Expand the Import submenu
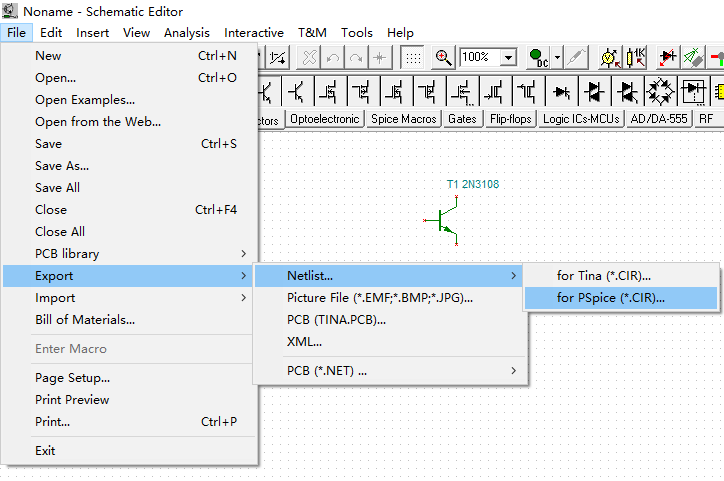This screenshot has width=724, height=481. click(129, 298)
